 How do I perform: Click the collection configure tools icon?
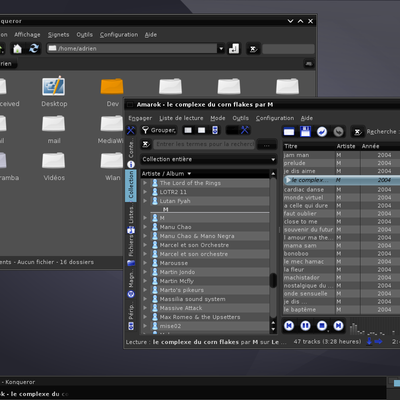pos(245,130)
